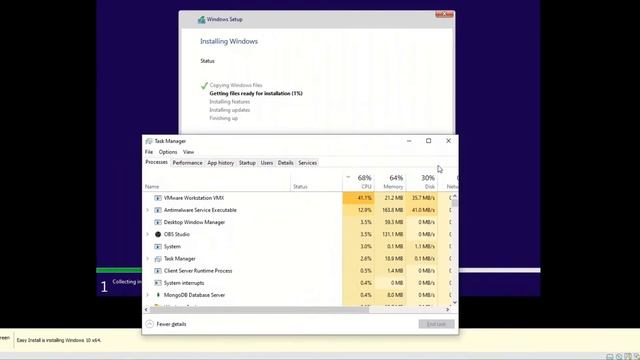The width and height of the screenshot is (640, 360).
Task: Select the Client Server Runtime Process text
Action: (198, 271)
